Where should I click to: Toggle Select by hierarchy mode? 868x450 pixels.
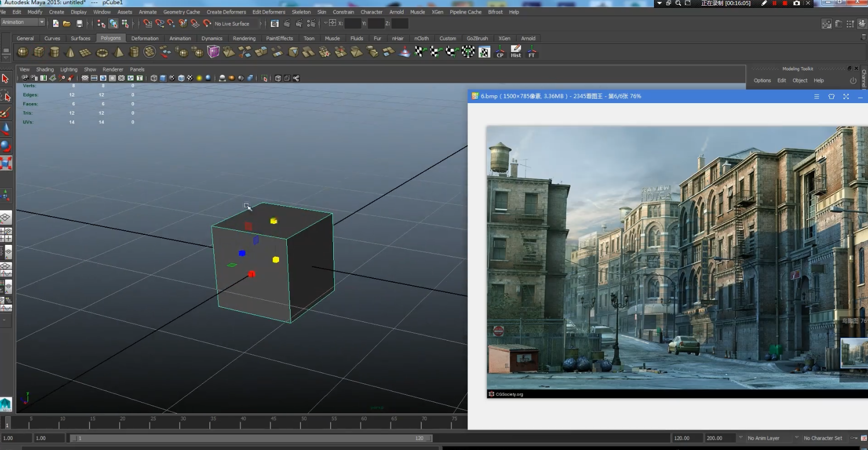(101, 23)
